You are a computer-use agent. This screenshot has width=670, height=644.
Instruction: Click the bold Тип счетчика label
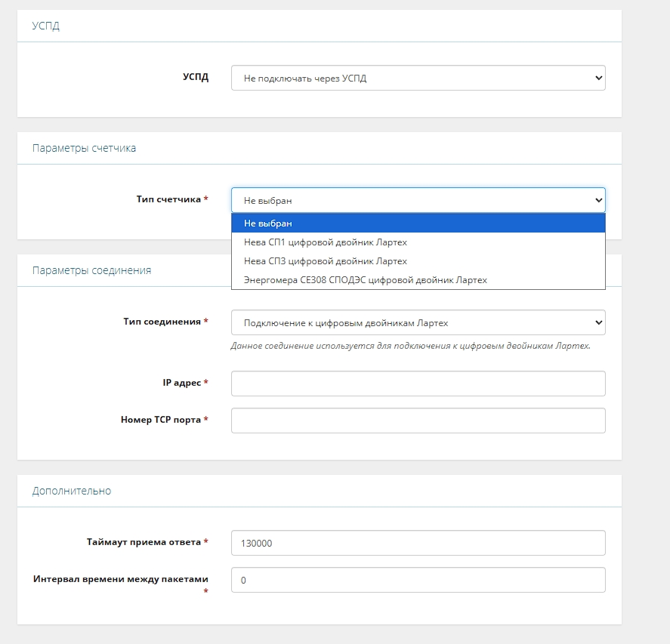pyautogui.click(x=168, y=199)
